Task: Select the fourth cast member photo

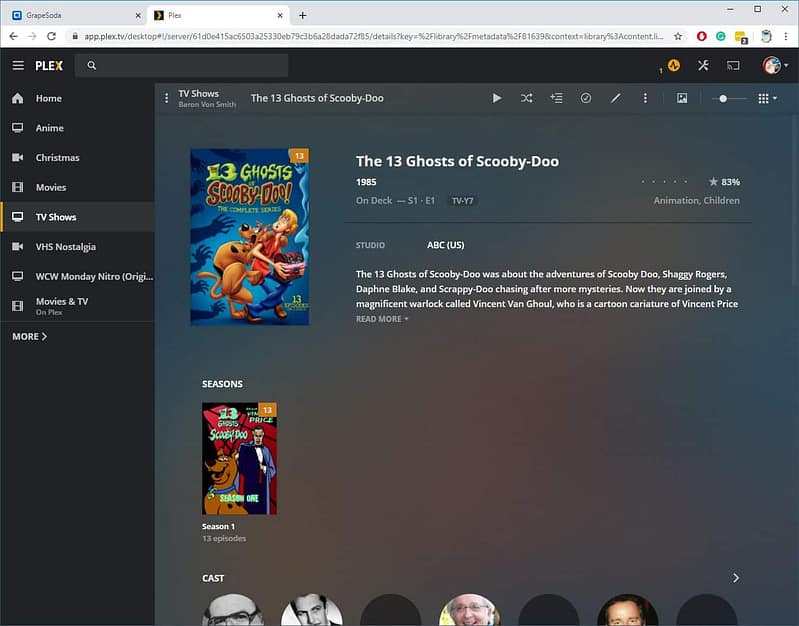Action: pos(469,610)
